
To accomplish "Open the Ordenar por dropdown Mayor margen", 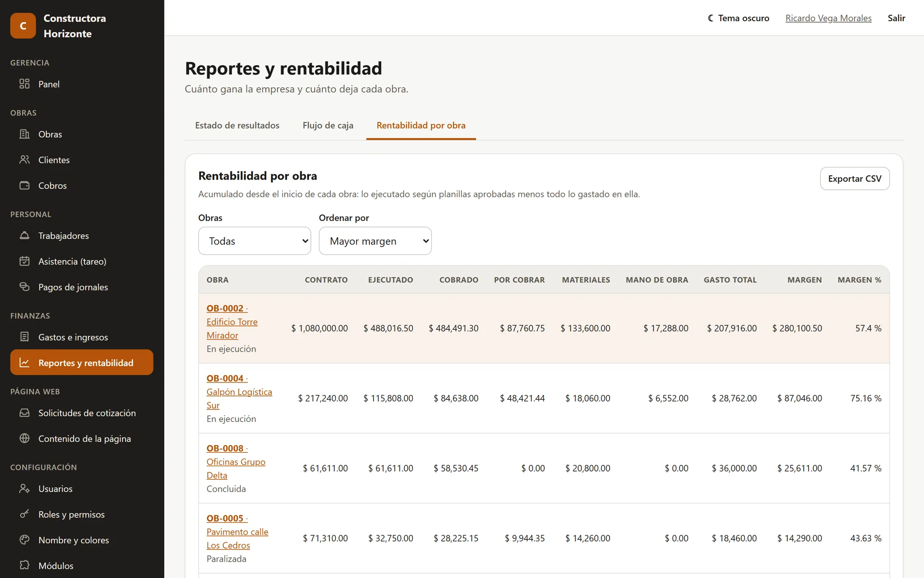I will click(x=375, y=241).
